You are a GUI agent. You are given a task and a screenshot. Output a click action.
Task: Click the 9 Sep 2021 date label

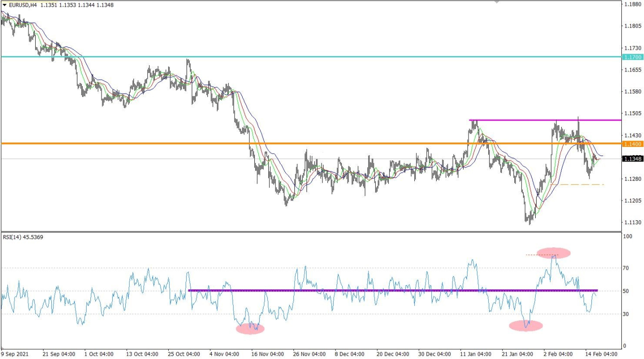(x=15, y=354)
